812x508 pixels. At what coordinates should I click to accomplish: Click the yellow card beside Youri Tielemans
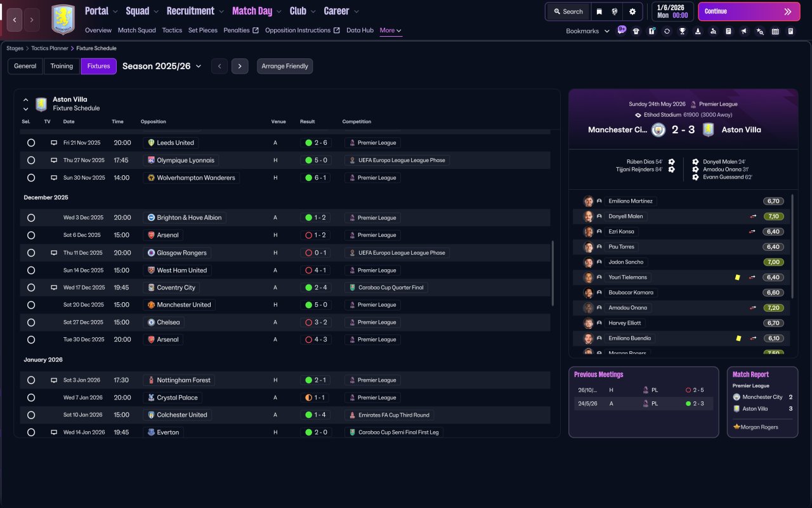click(x=738, y=277)
